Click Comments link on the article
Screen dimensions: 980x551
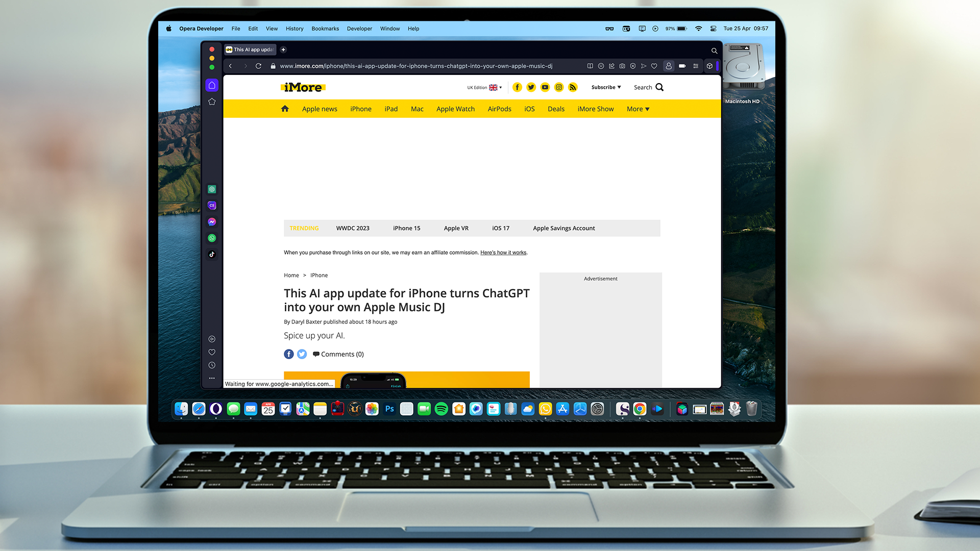(337, 354)
